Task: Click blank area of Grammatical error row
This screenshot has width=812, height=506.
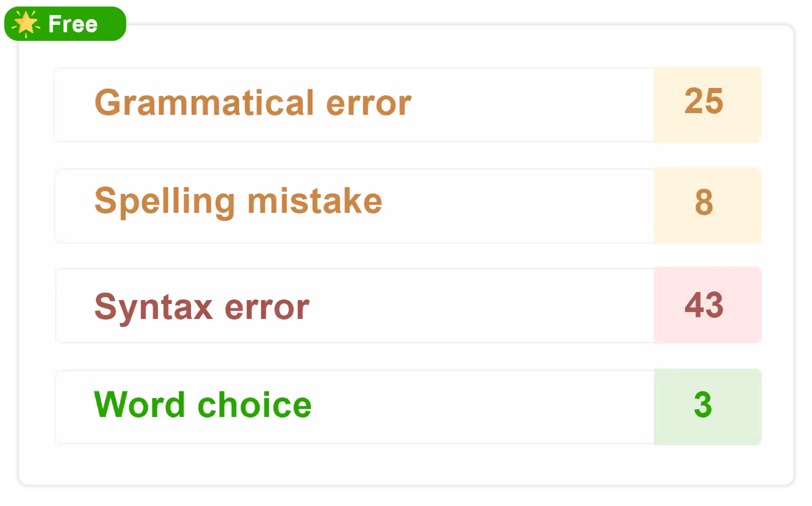Action: click(x=529, y=104)
